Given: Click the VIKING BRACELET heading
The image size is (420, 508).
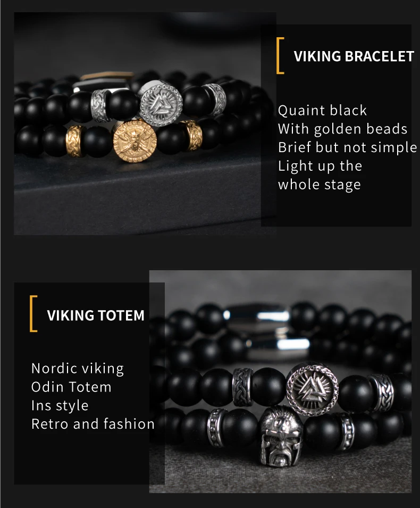Looking at the screenshot, I should [354, 56].
